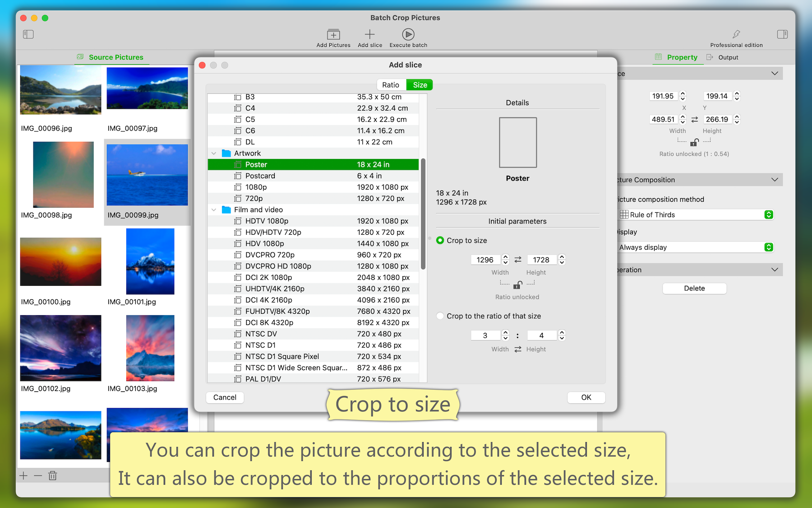Click the Delete button
This screenshot has width=812, height=508.
[x=694, y=288]
